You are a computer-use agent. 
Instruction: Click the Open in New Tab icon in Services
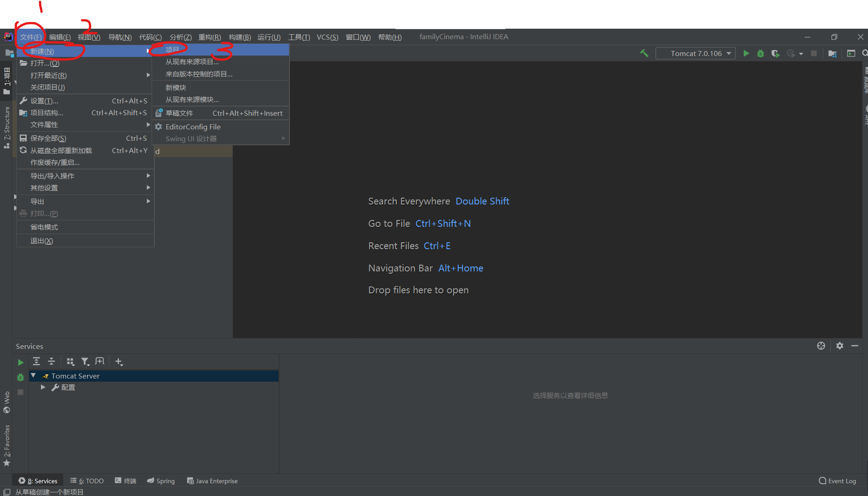click(x=100, y=362)
